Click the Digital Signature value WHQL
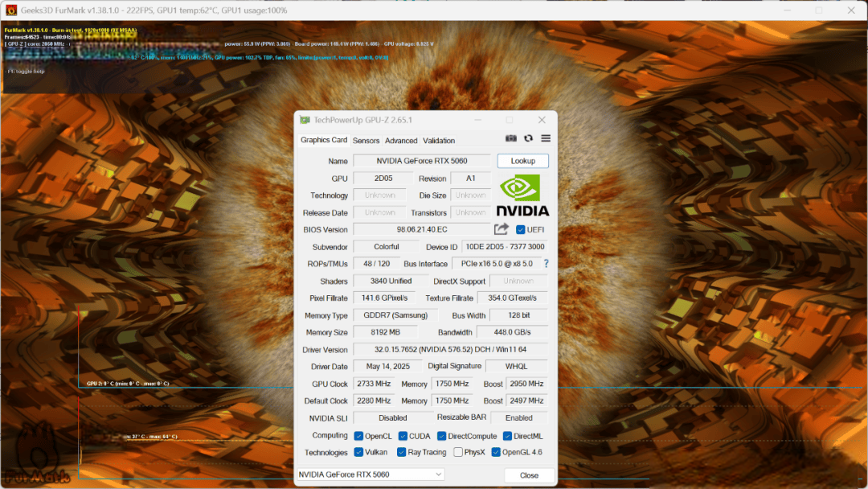Viewport: 868px width, 489px height. pyautogui.click(x=517, y=367)
